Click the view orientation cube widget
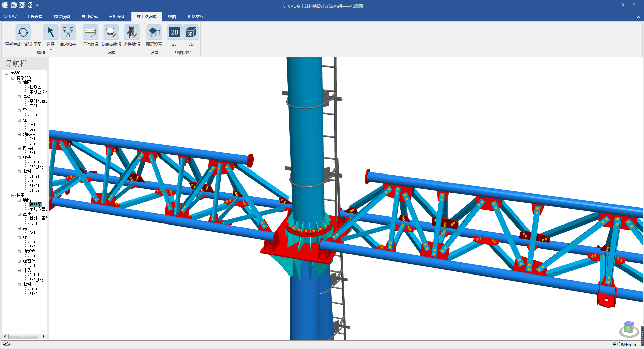The image size is (644, 349). tap(628, 329)
